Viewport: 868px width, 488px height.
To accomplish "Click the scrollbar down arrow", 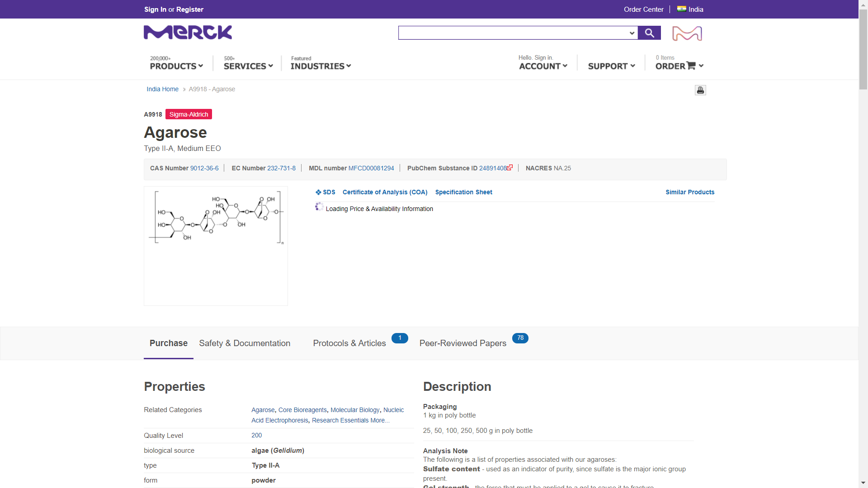I will tap(863, 483).
